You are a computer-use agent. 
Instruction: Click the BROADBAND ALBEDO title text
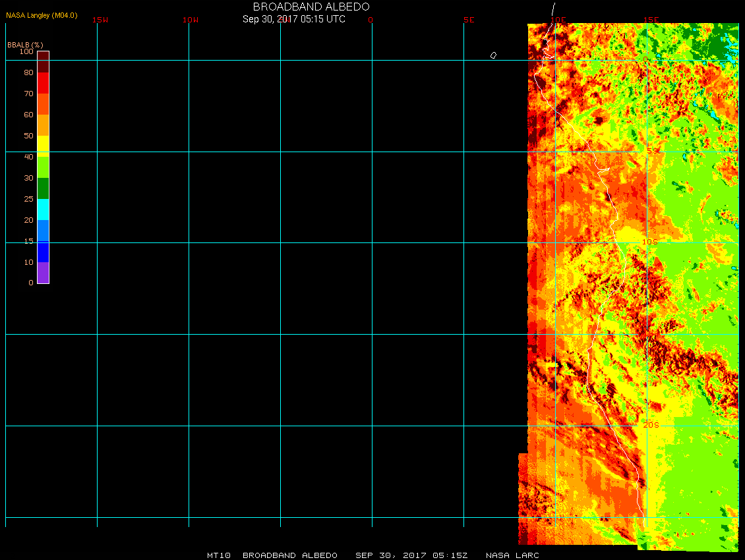tap(311, 7)
